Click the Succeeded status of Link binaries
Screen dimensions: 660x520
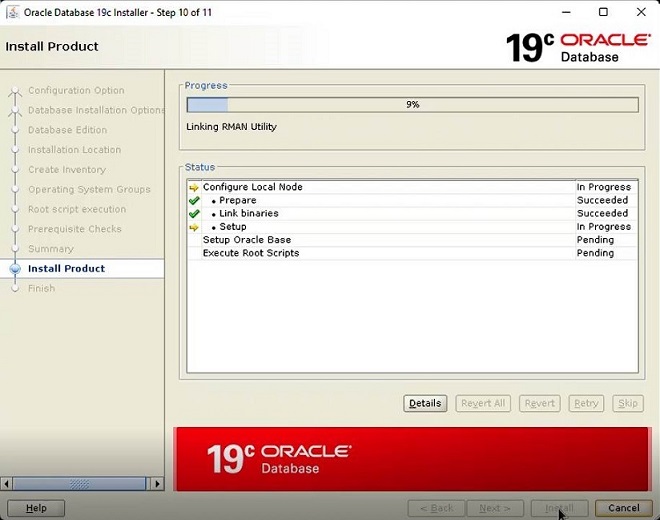(602, 213)
